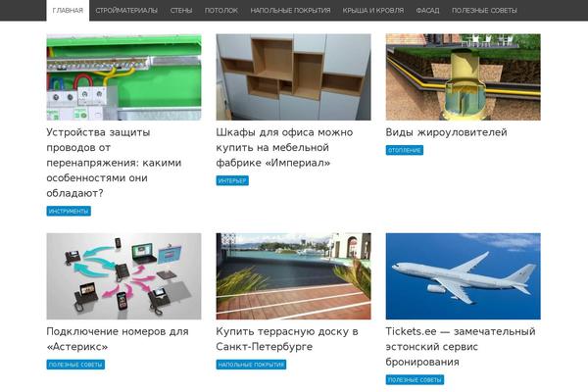Open the terrace decking photo thumbnail
Screen dimensions: 588x392
293,276
